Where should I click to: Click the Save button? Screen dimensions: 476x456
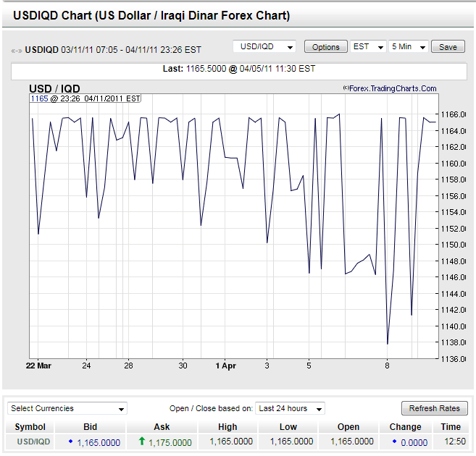(x=448, y=47)
